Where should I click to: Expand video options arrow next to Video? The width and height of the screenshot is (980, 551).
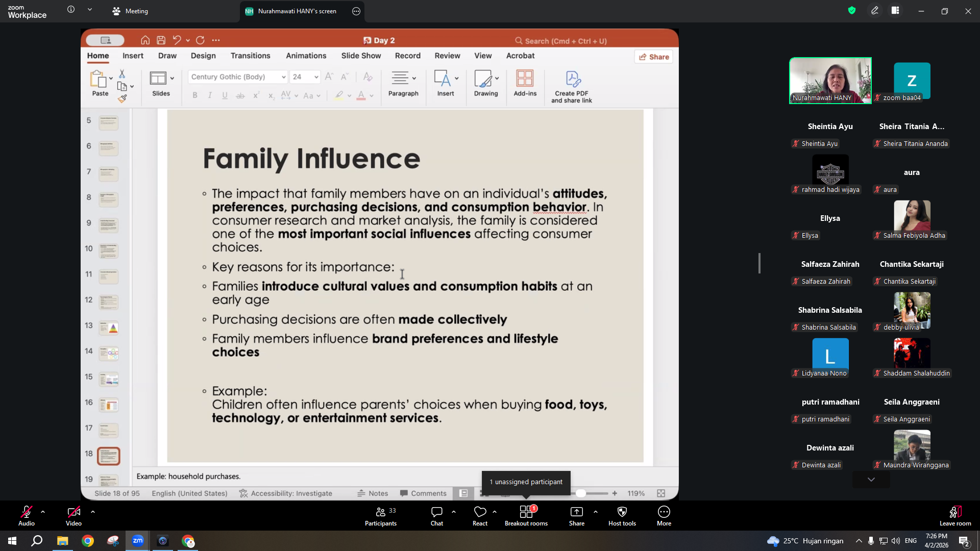pos(92,511)
